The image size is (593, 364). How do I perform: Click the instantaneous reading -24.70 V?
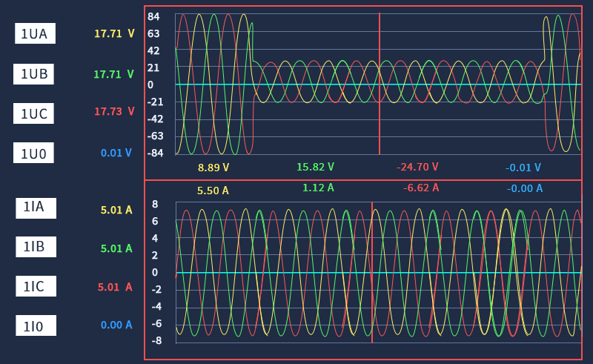(417, 167)
